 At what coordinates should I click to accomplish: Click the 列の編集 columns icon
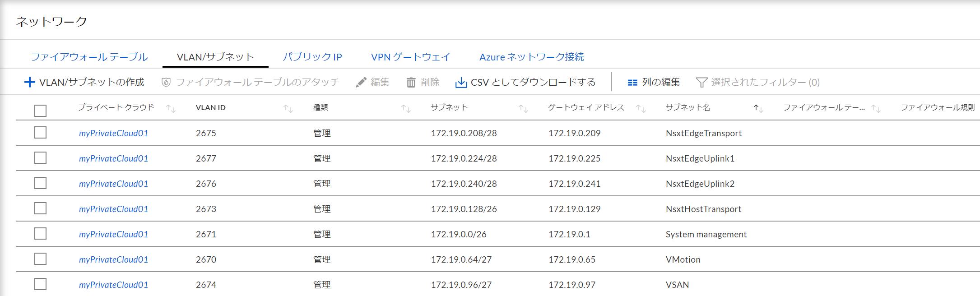coord(632,83)
